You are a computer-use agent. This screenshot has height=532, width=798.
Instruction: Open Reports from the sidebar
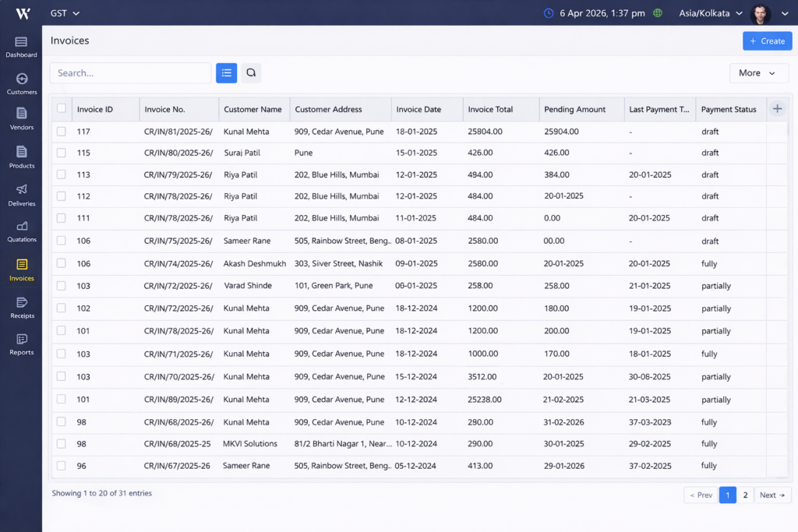[x=21, y=344]
